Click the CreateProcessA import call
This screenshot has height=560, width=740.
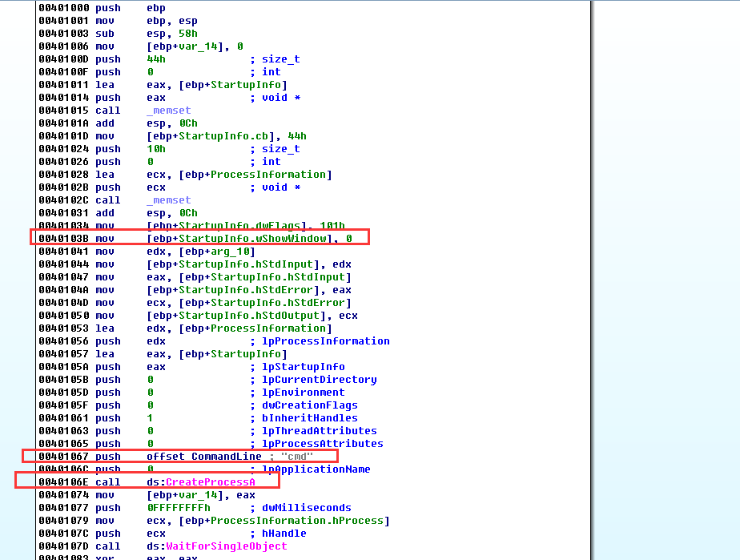click(x=210, y=481)
